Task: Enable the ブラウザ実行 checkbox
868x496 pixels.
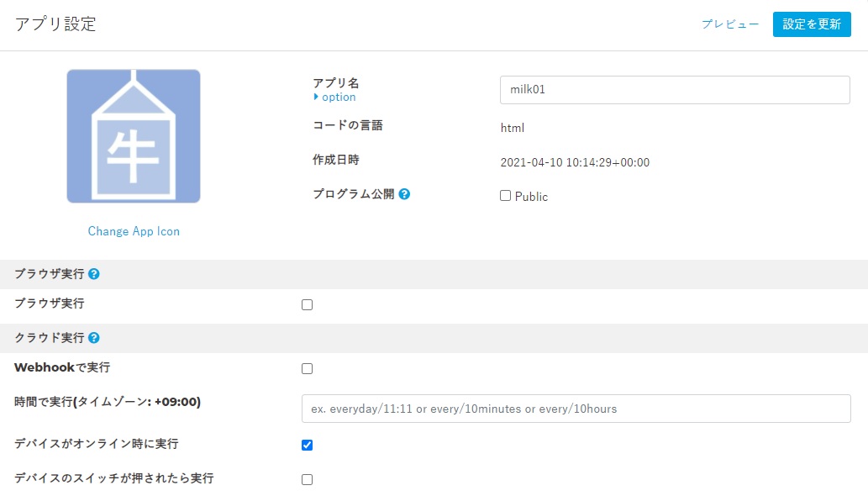Action: click(x=308, y=305)
